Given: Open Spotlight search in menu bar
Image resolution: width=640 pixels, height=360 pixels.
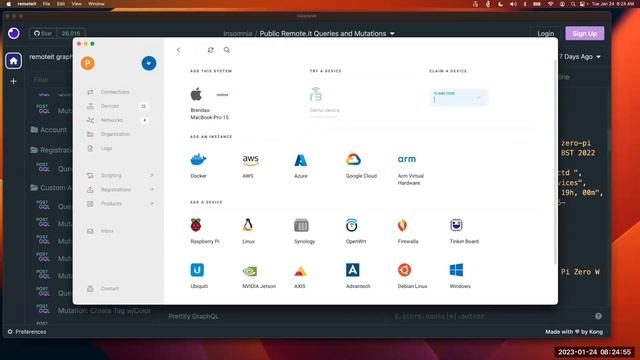Looking at the screenshot, I should click(573, 4).
